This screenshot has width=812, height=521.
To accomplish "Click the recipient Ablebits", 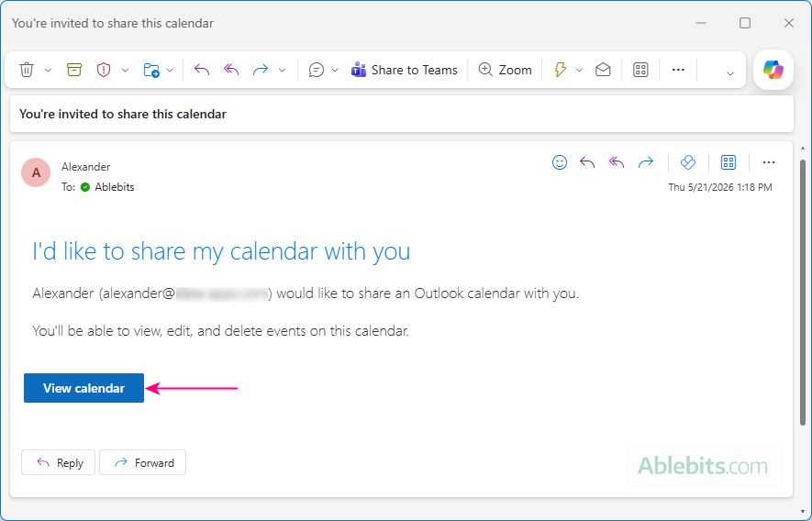I will click(x=115, y=187).
